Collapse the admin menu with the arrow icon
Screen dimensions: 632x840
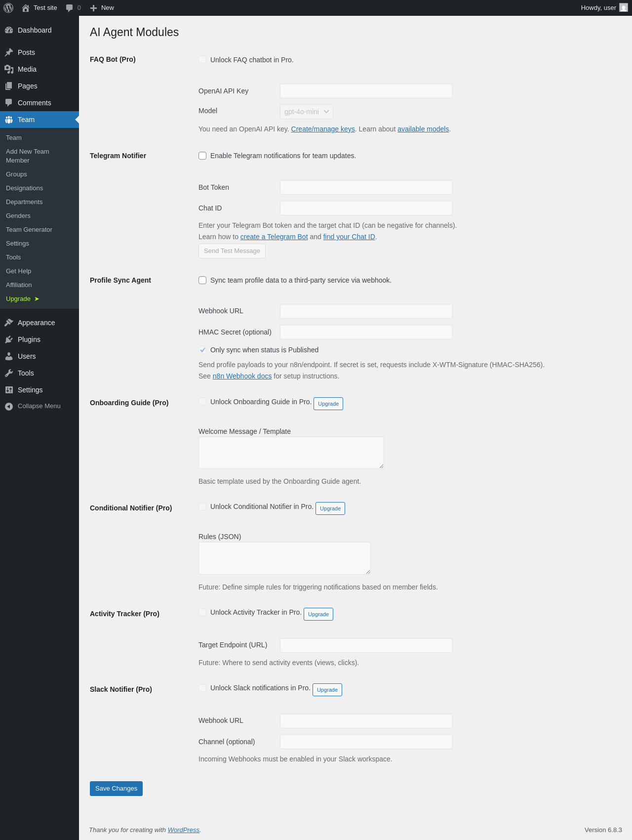[x=9, y=406]
